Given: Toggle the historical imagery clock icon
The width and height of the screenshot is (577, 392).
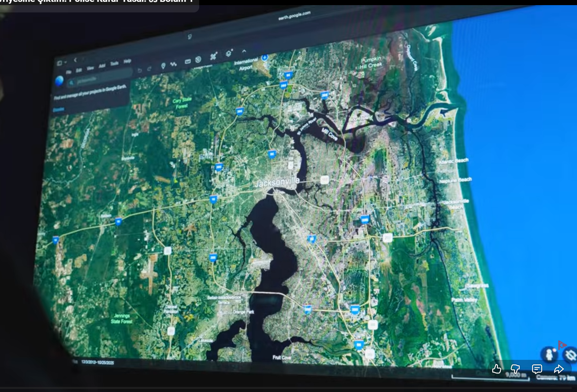Looking at the screenshot, I should (198, 59).
